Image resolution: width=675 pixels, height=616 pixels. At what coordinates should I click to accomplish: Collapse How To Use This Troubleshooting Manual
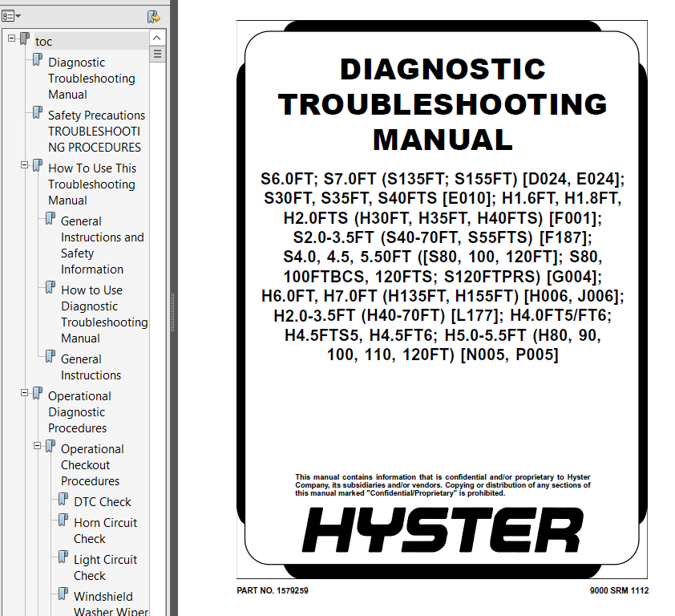click(x=25, y=165)
